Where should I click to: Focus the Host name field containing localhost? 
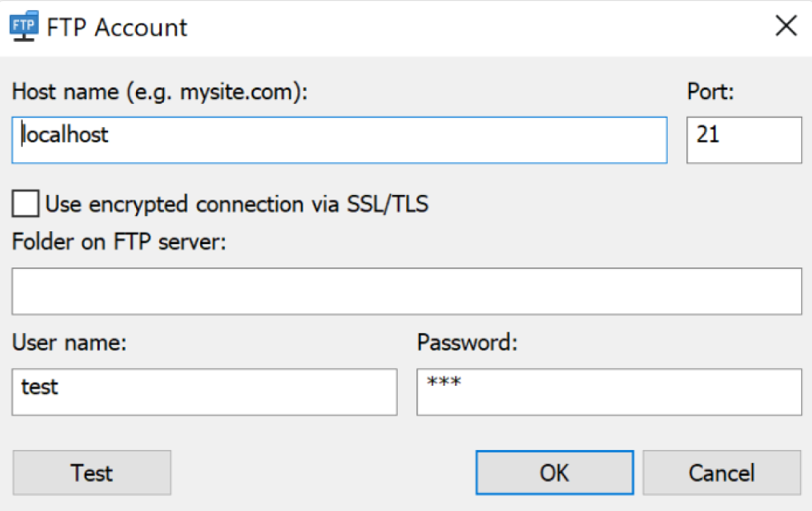pyautogui.click(x=339, y=140)
